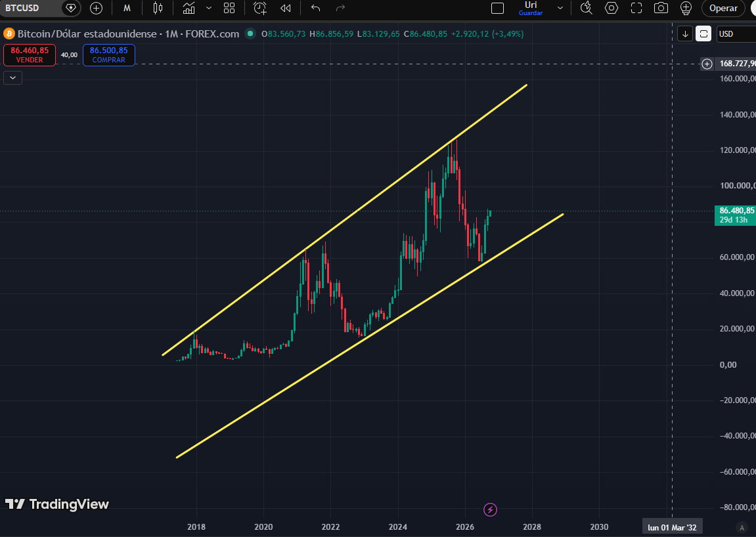Open the layout templates grid icon
This screenshot has width=756, height=537.
(229, 8)
